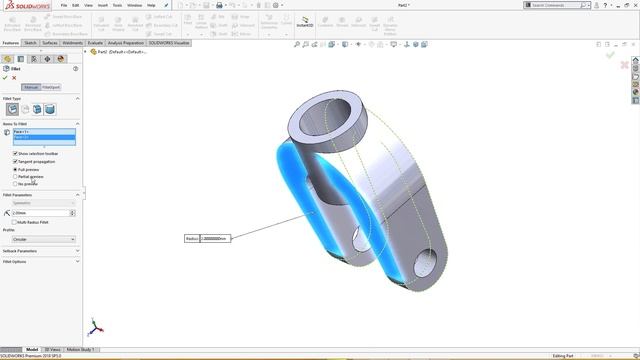Image resolution: width=640 pixels, height=360 pixels.
Task: Open the ConfigurationManager tab icon
Action: (x=34, y=59)
